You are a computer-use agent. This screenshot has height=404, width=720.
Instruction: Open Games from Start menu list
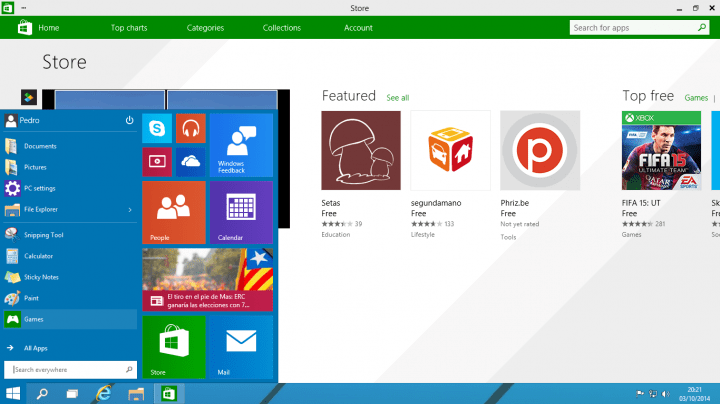click(x=70, y=319)
